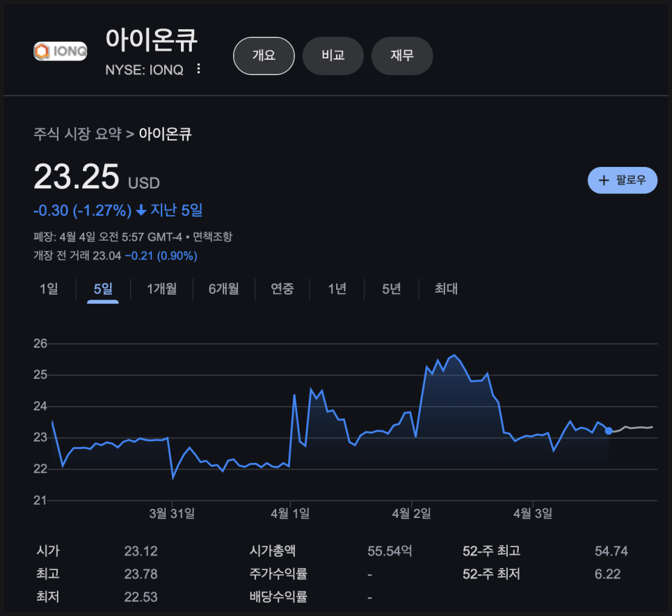Switch chart to 5년 range
Screen dimensions: 672x616
[x=391, y=289]
